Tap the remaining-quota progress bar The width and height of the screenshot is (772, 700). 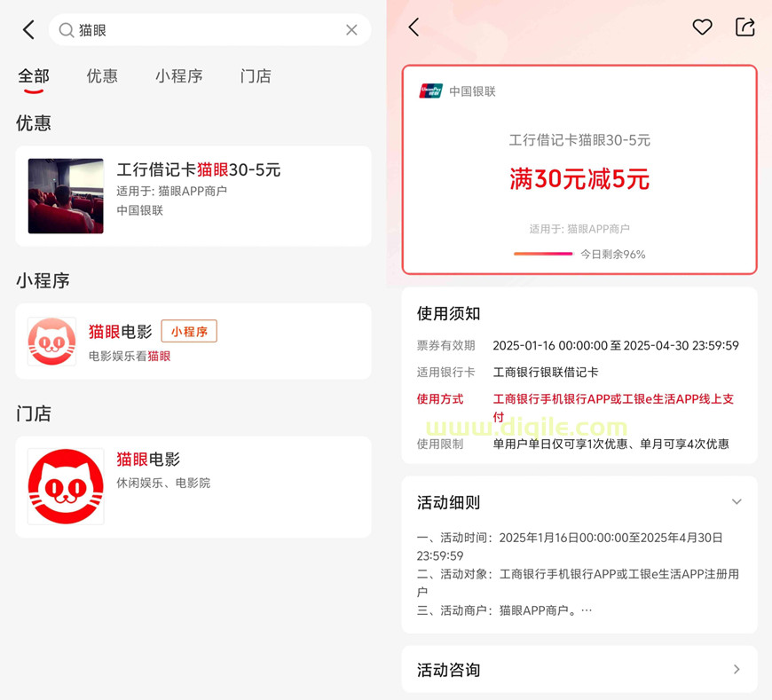tap(543, 254)
